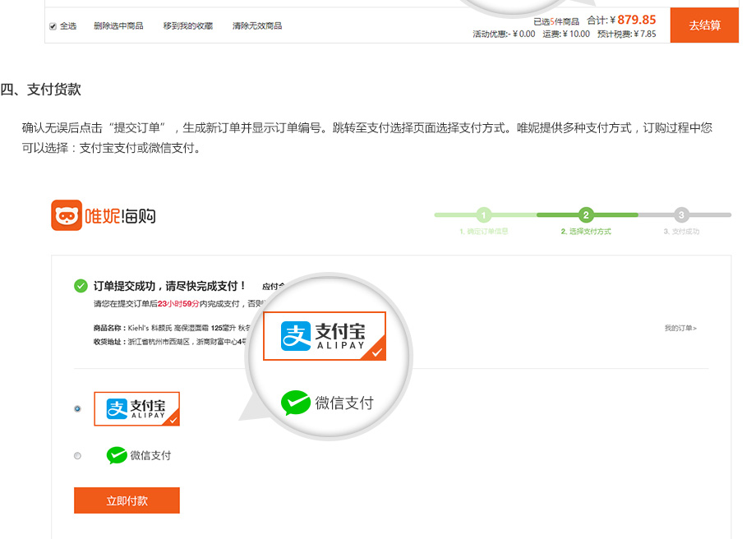Click the orange 去结算 checkout button
756x539 pixels.
pos(704,25)
